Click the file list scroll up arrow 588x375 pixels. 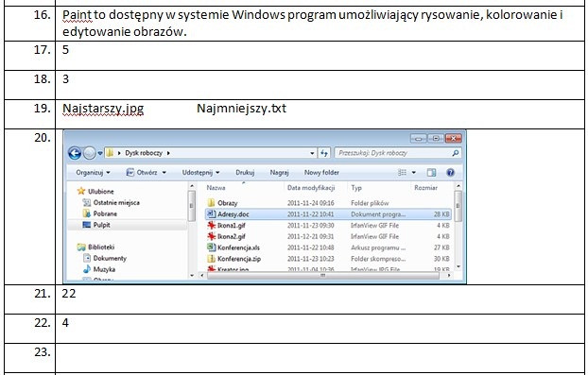click(458, 186)
